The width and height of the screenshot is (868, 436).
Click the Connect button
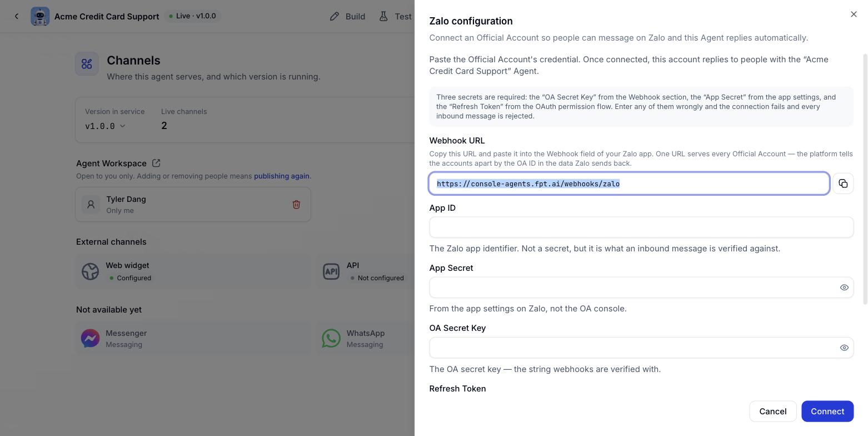[x=827, y=411]
